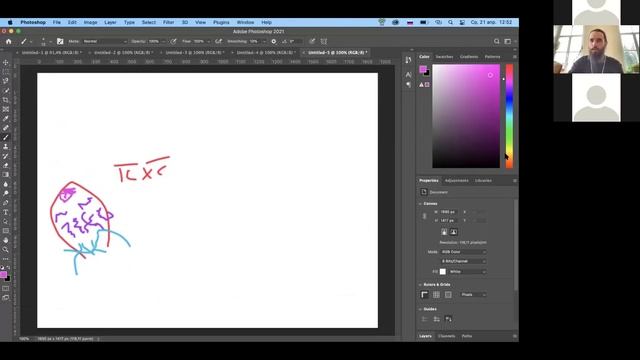Toggle pressure for size button
640x360 pixels.
coord(312,41)
